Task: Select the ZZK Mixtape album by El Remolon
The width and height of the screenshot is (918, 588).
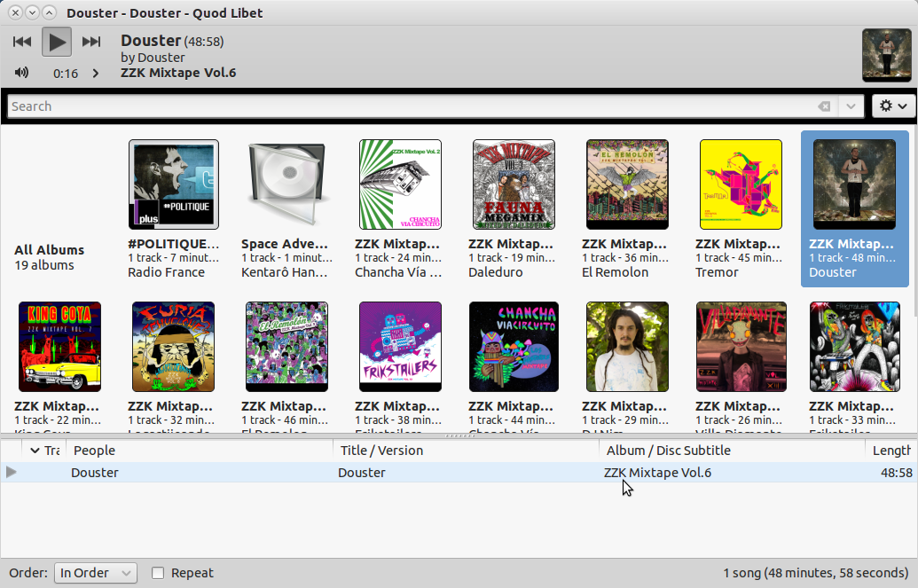Action: click(x=628, y=209)
